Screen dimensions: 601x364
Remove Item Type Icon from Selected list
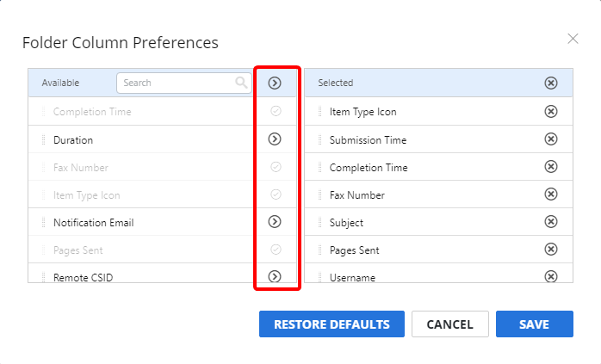click(x=551, y=112)
